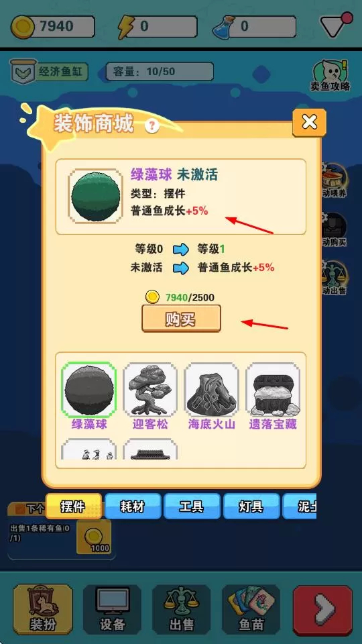Select the 迎客松 pine tree item
Image resolution: width=362 pixels, height=644 pixels.
point(150,389)
